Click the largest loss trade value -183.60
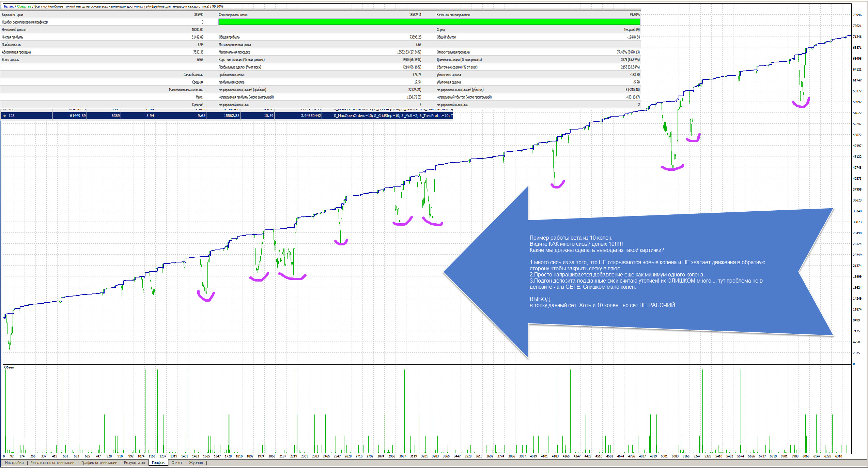Image resolution: width=868 pixels, height=468 pixels. click(x=635, y=75)
